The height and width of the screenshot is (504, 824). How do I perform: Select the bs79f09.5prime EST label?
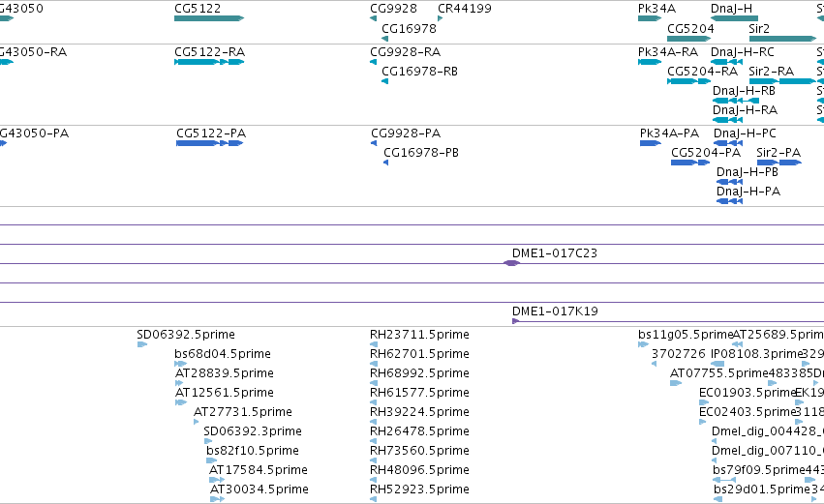(x=759, y=470)
